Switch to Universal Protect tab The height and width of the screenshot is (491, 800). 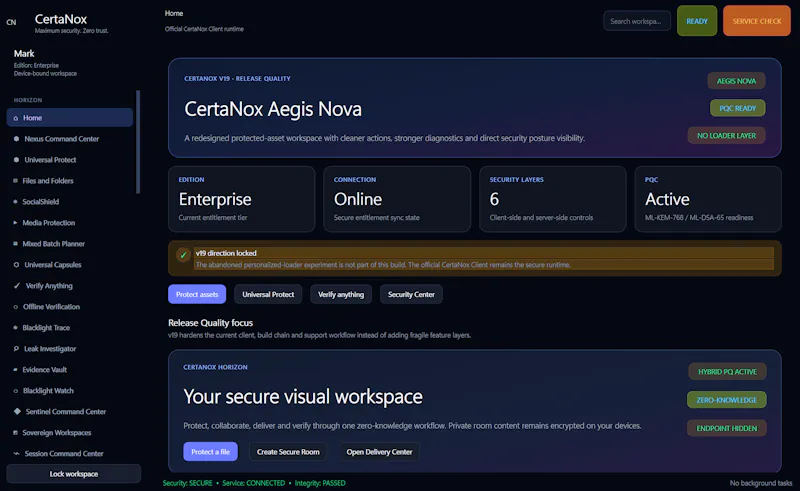tap(268, 294)
